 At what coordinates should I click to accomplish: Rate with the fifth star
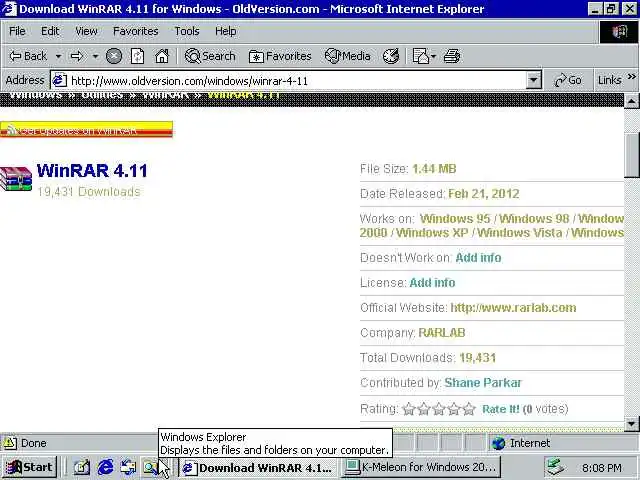[469, 409]
